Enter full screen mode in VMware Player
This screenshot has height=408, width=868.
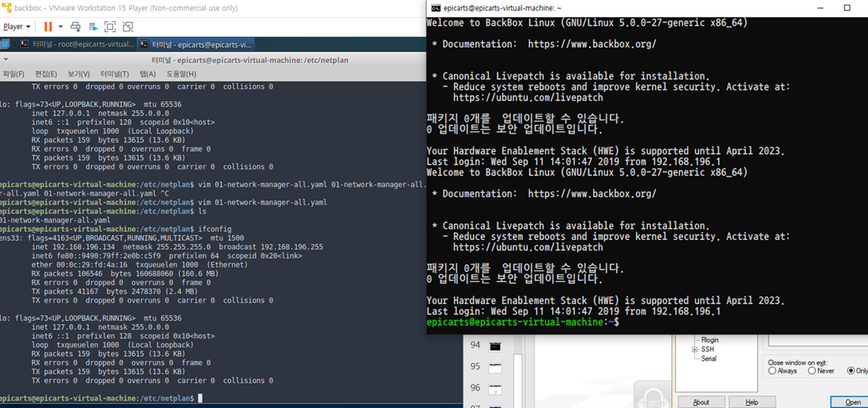click(x=110, y=27)
